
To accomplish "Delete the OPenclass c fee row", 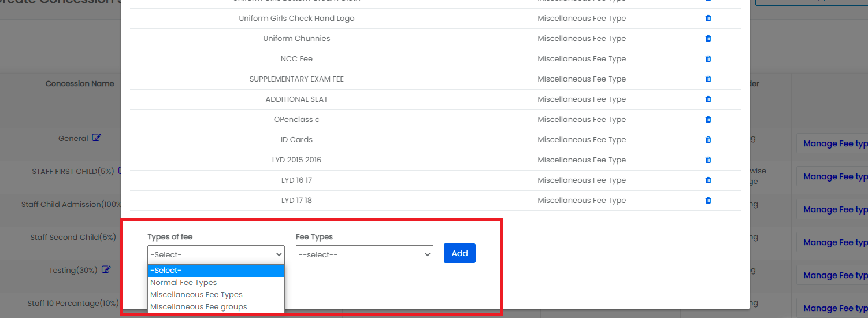I will [x=708, y=120].
